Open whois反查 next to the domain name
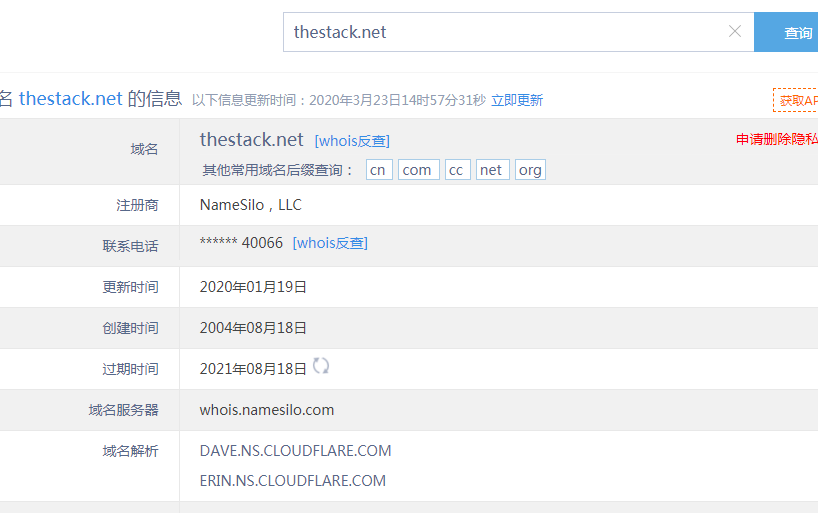 [352, 141]
